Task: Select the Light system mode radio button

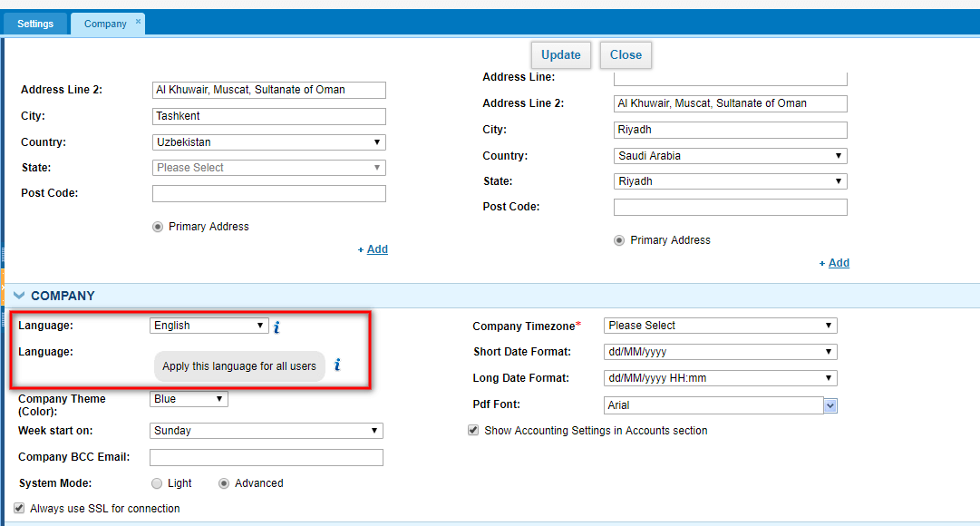Action: 157,483
